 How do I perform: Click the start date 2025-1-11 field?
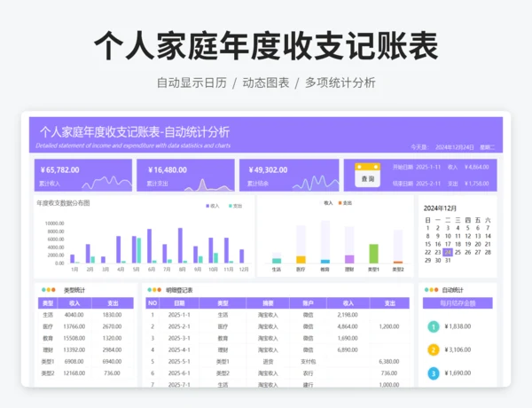(428, 167)
